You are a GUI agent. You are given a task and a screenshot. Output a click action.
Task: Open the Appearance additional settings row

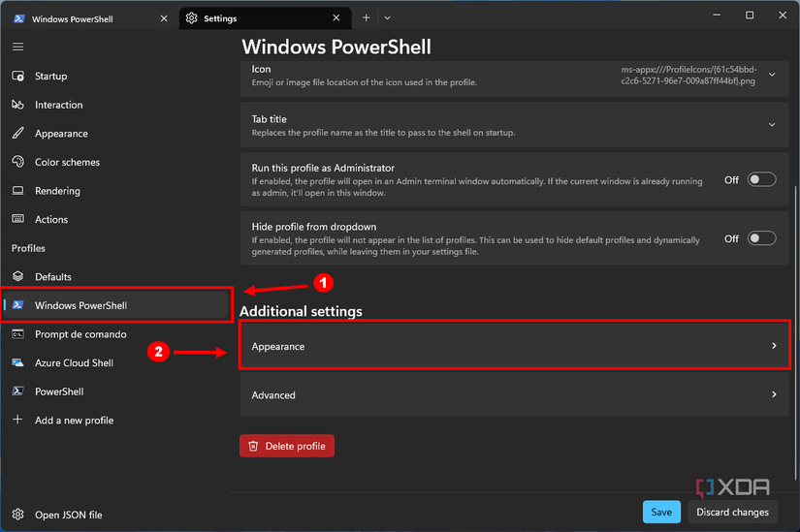(514, 346)
